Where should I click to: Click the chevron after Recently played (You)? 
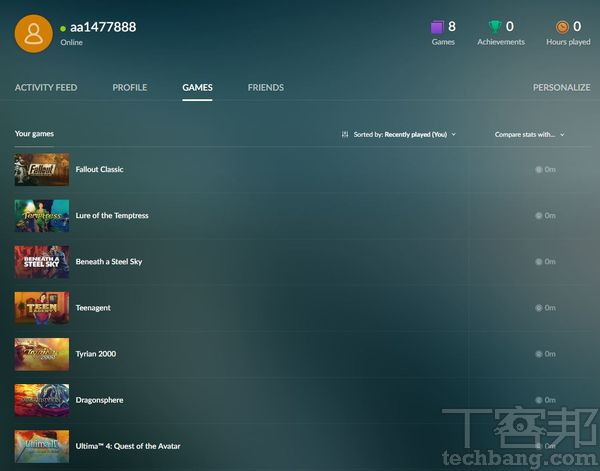(454, 134)
